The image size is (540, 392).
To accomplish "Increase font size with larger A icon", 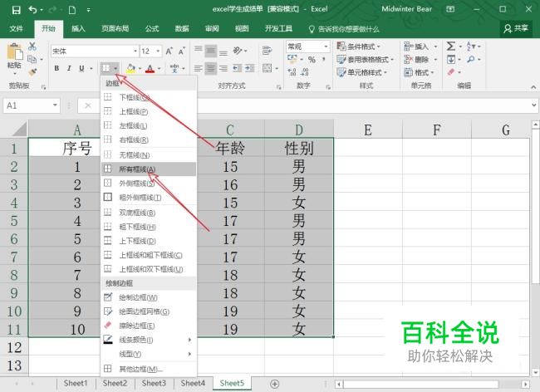I will point(169,51).
